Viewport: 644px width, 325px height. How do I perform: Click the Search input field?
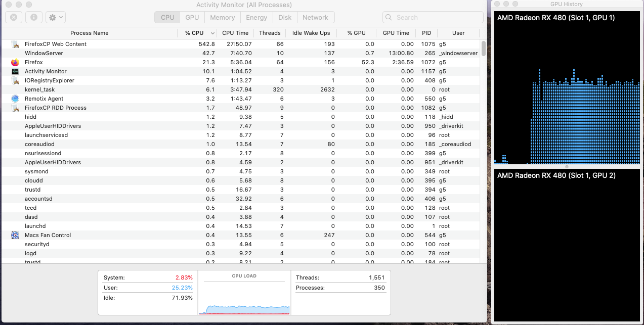433,17
